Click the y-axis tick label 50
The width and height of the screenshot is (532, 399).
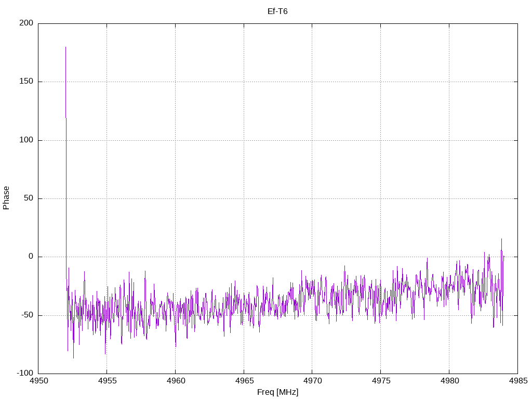(29, 198)
